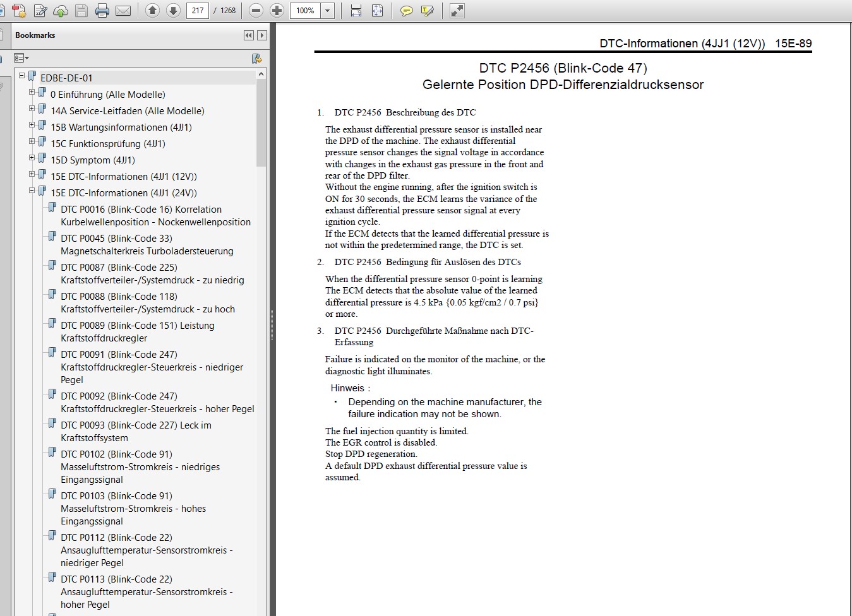Open bookmark DTC P0087 (Blink-Code 225)

[x=152, y=274]
